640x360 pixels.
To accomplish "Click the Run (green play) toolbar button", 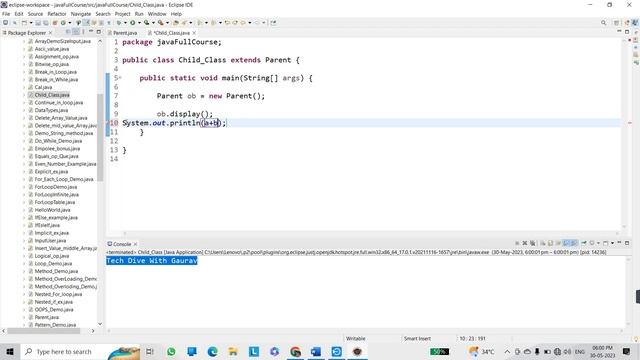I will coord(133,23).
